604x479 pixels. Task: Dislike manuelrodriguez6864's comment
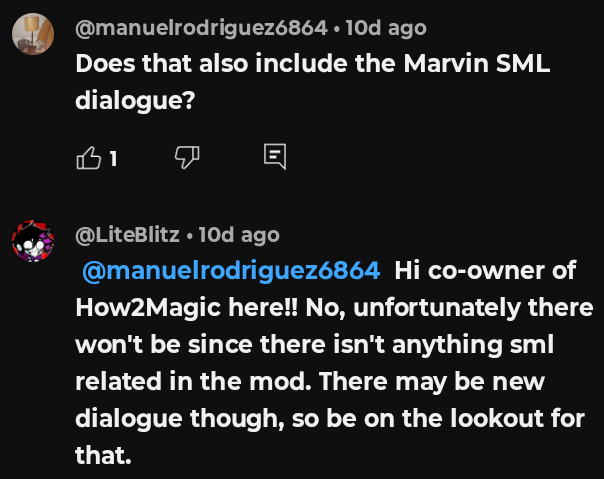[x=187, y=157]
